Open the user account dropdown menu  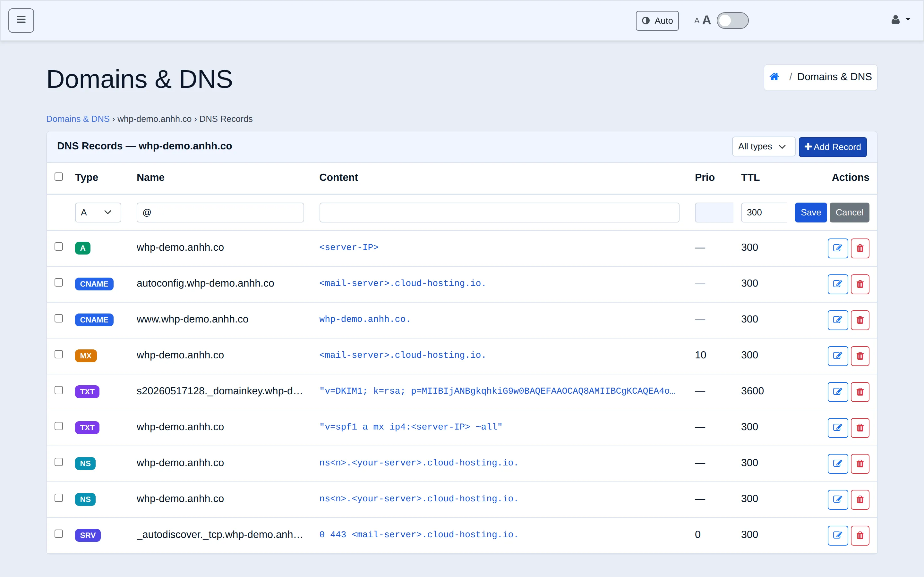click(901, 20)
